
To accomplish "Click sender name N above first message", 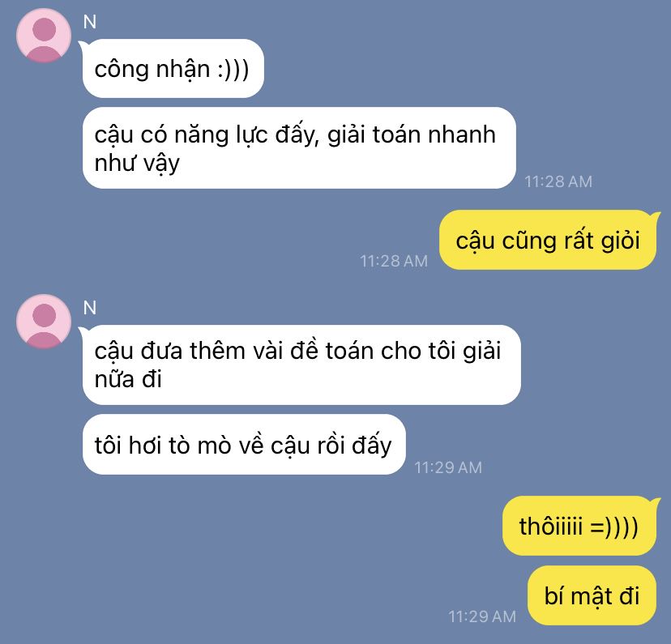I will click(x=90, y=22).
